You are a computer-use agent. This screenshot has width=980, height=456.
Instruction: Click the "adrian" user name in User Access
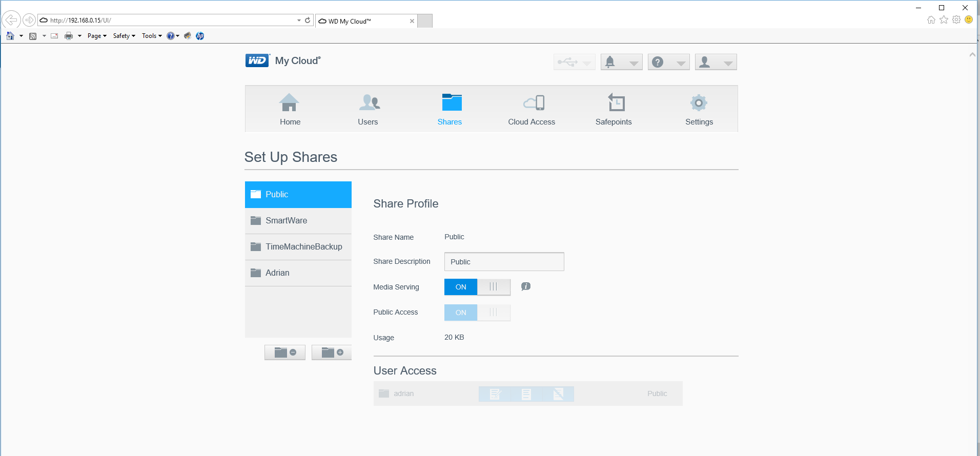coord(404,394)
